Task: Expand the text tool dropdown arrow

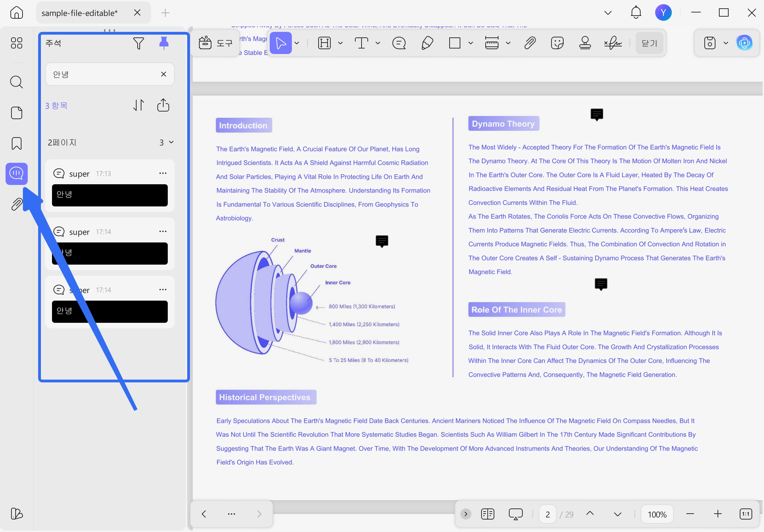Action: click(x=378, y=43)
